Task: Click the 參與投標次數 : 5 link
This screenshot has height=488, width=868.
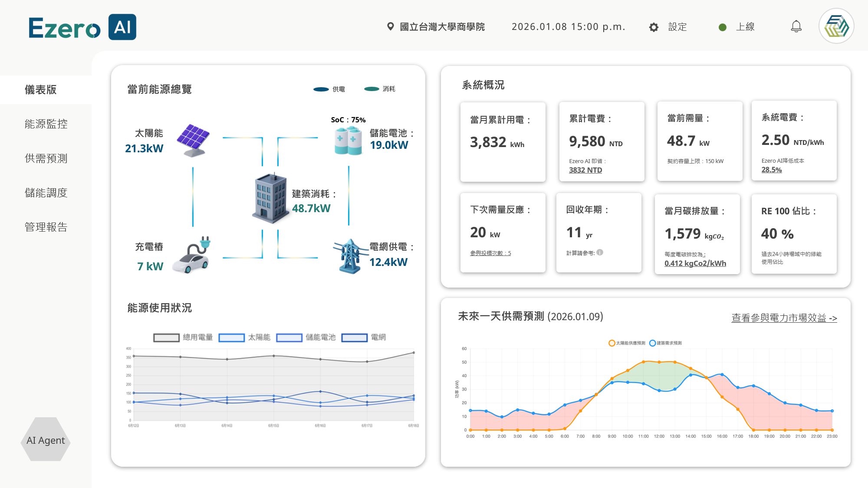Action: click(490, 253)
